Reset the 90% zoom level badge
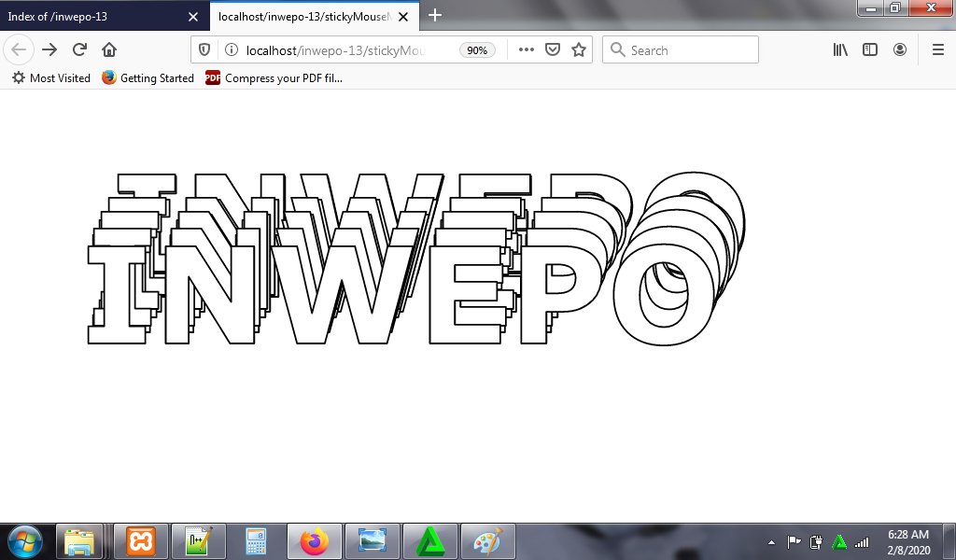 [477, 50]
